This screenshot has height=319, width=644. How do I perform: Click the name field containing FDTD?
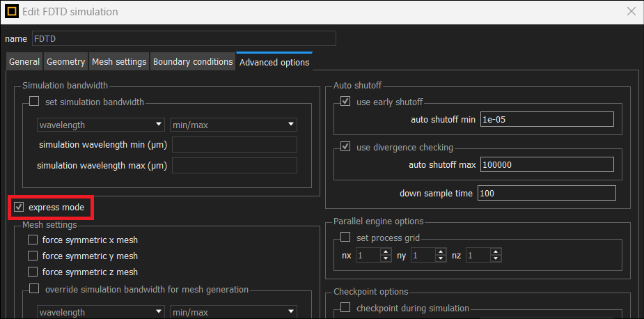click(184, 38)
